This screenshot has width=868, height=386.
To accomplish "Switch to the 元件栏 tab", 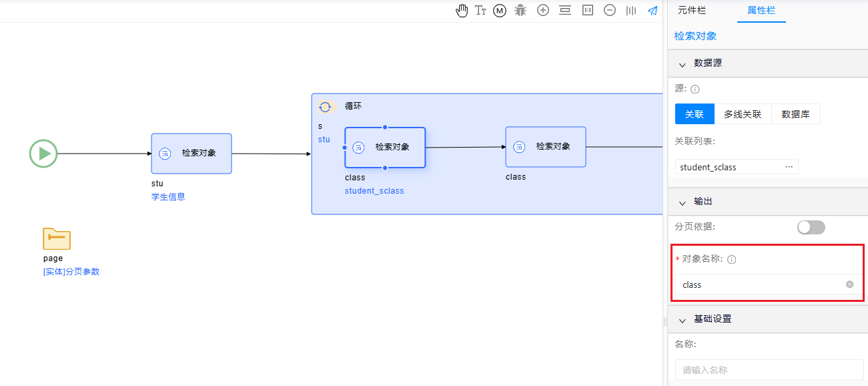I will 692,10.
